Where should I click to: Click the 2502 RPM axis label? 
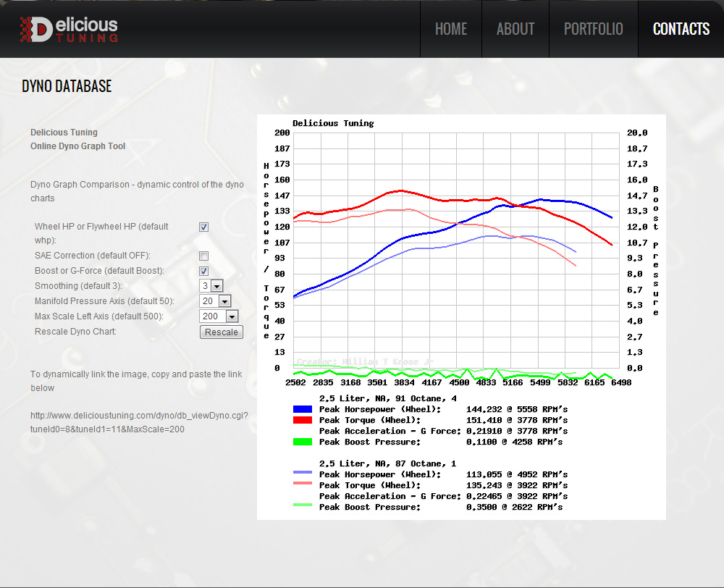(295, 382)
